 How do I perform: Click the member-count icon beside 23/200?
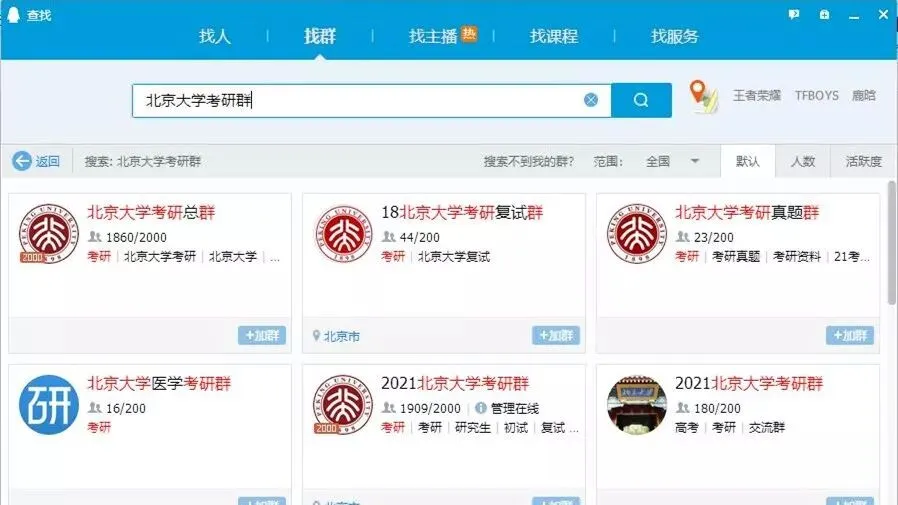(683, 236)
